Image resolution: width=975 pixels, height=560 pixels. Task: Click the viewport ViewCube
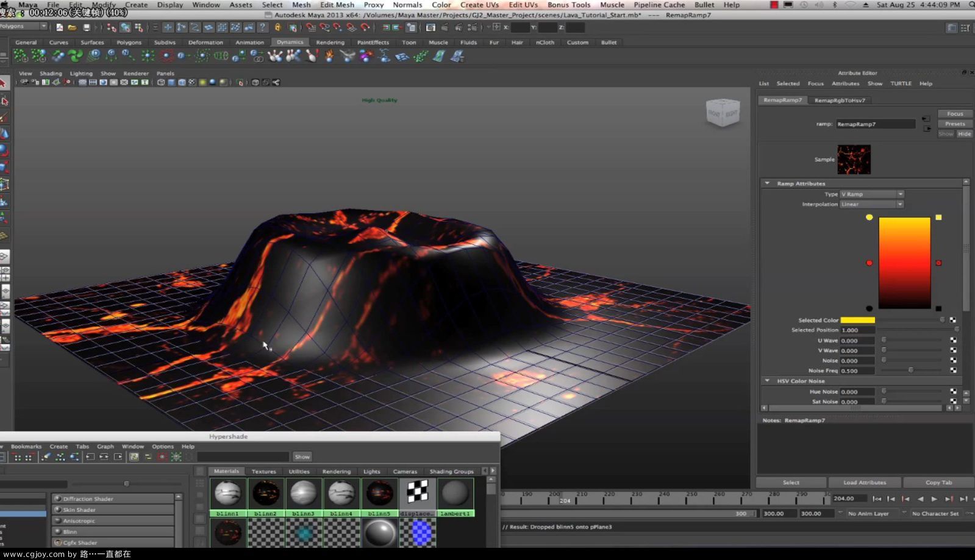pos(723,113)
